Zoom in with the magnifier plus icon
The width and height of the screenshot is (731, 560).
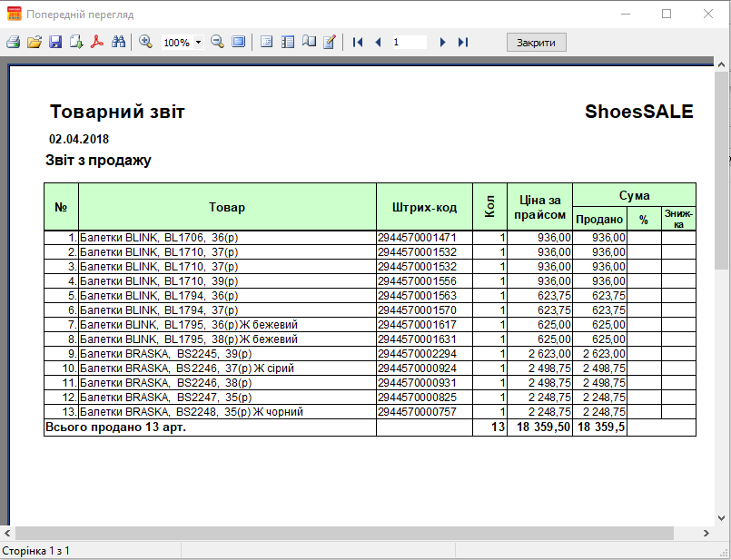(145, 43)
